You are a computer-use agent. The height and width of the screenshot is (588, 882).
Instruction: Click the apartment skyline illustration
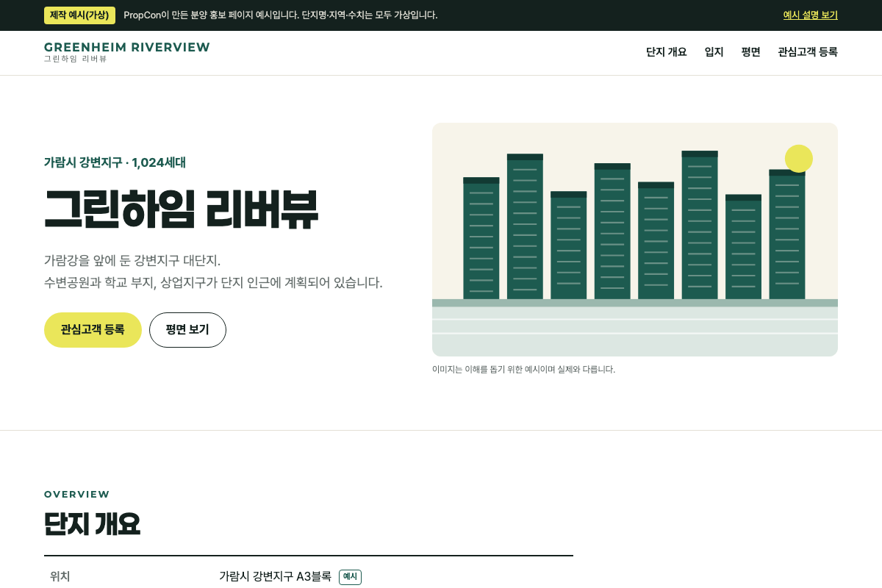point(635,240)
